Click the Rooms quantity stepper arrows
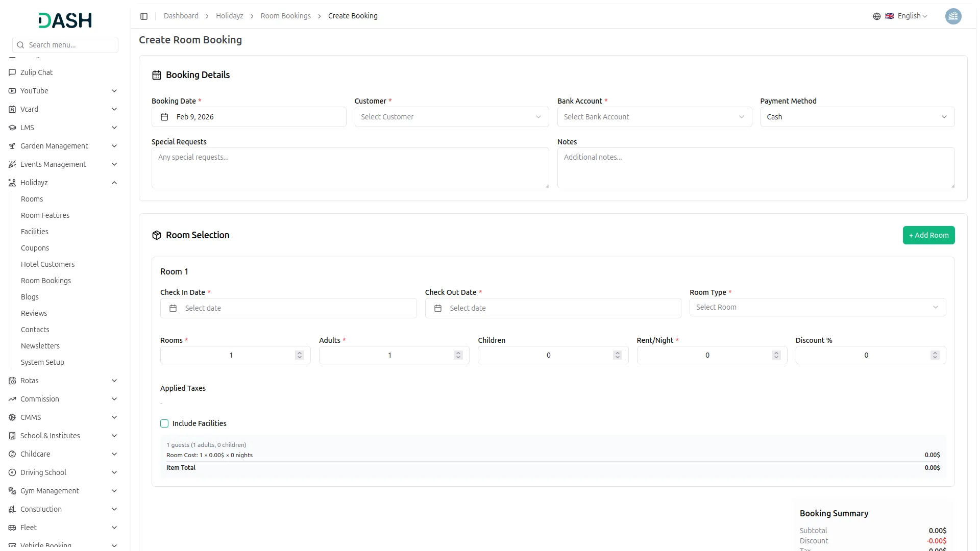The width and height of the screenshot is (980, 551). 300,355
